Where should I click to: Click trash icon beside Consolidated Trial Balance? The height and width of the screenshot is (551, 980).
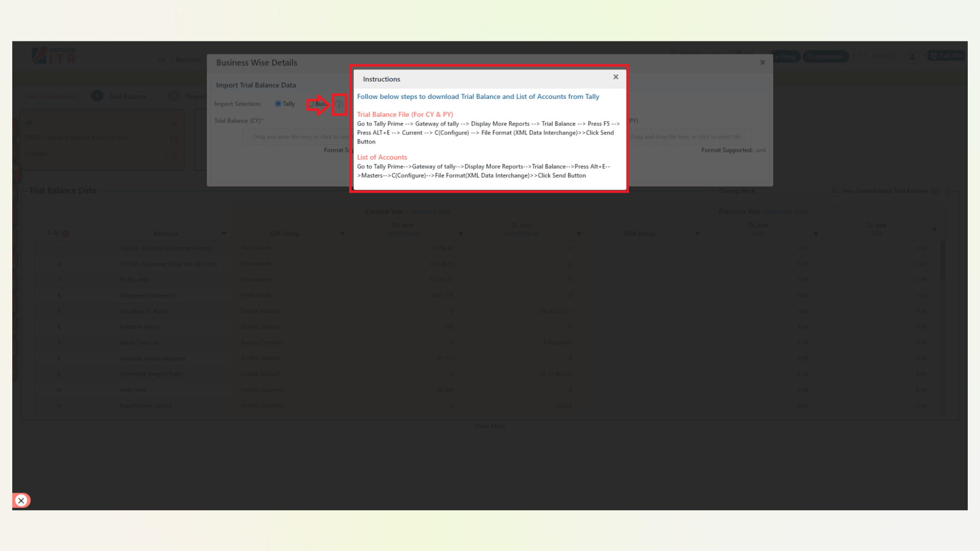pos(948,191)
